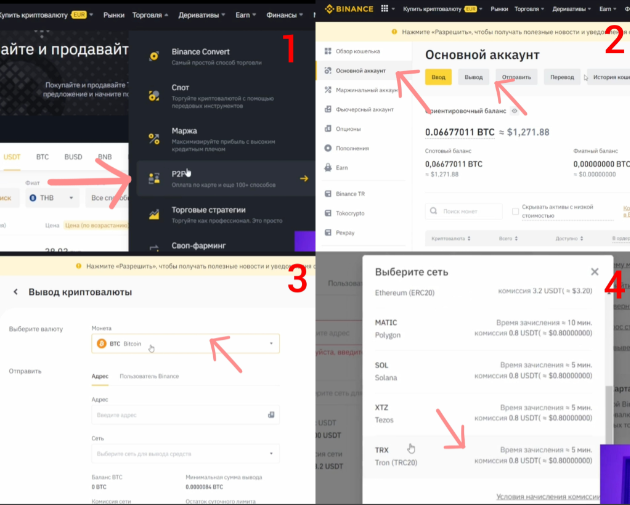The width and height of the screenshot is (630, 505).
Task: Click the yellow Ввод button
Action: pos(438,77)
